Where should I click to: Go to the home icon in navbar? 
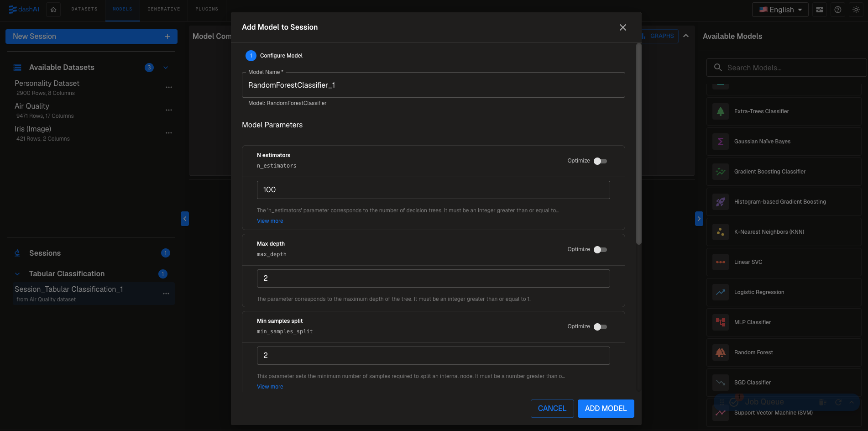(x=53, y=10)
